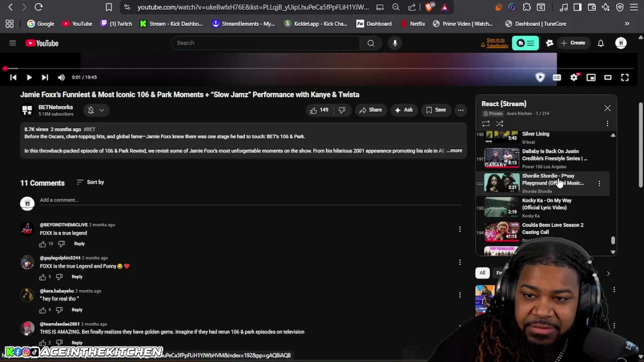
Task: Open Brave Rewards triangle icon
Action: [444, 7]
